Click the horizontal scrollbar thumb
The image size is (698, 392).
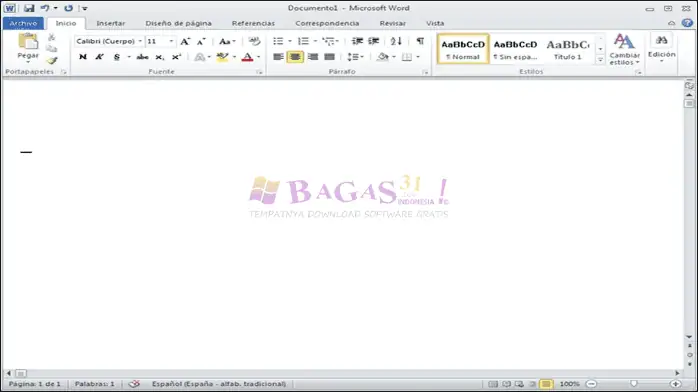[20, 373]
